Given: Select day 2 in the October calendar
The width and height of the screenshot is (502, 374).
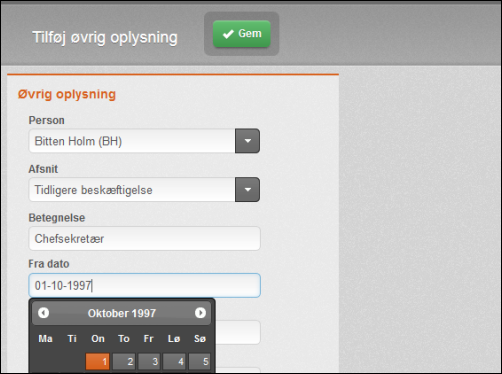Looking at the screenshot, I should 124,361.
